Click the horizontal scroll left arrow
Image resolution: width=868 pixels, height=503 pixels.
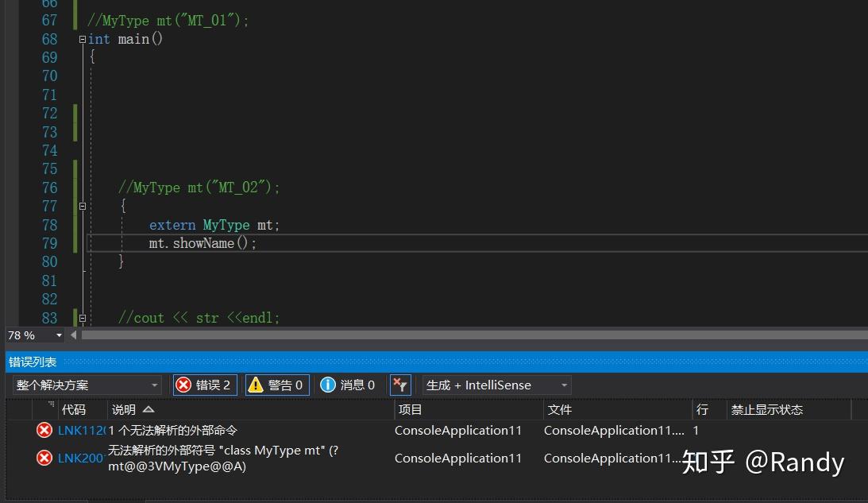pyautogui.click(x=73, y=335)
